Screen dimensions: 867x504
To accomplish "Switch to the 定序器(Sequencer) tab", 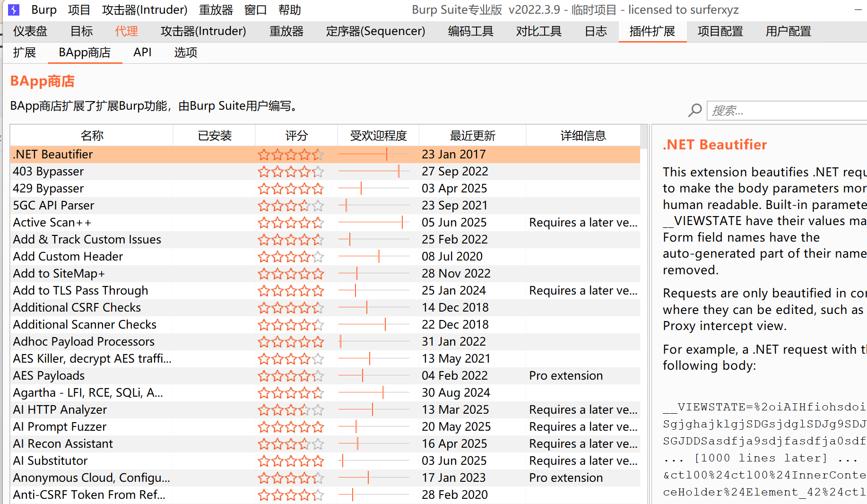I will coord(375,31).
